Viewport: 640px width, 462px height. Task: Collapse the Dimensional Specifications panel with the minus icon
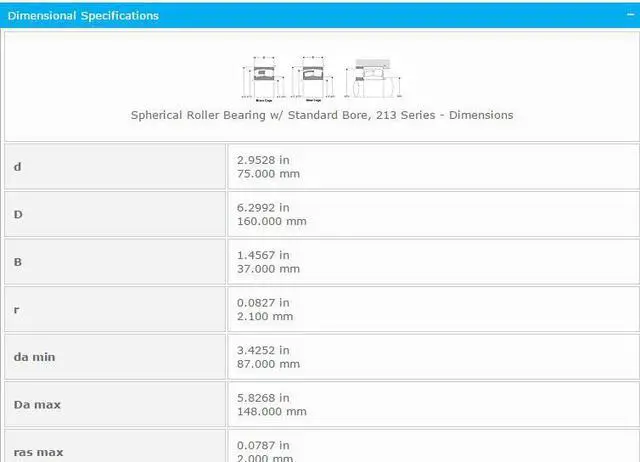coord(631,14)
